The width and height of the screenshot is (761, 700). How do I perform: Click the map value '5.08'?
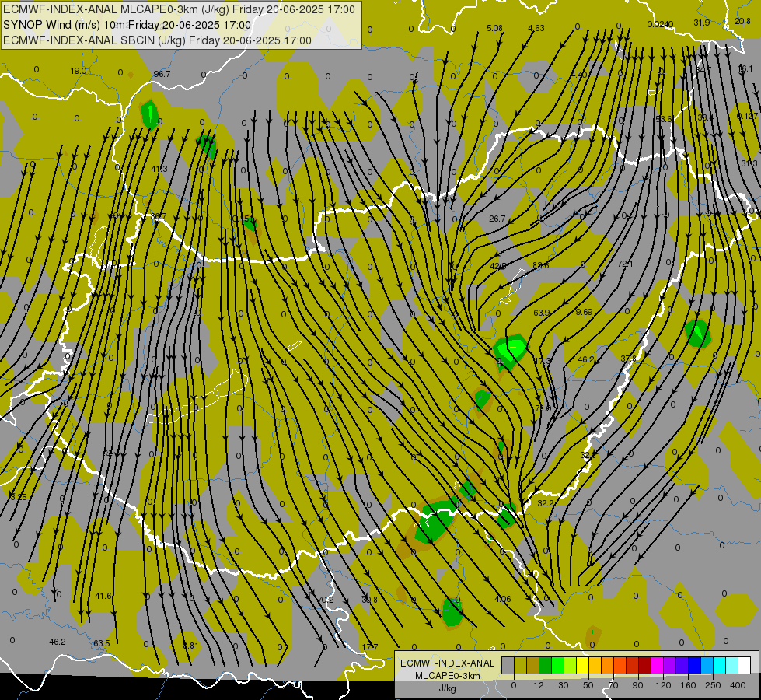(x=494, y=28)
